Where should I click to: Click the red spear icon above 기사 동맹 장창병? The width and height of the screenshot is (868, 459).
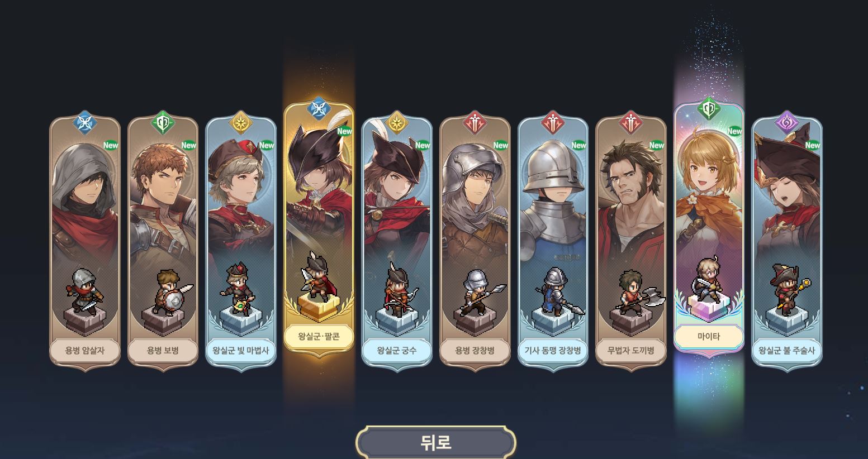(553, 123)
